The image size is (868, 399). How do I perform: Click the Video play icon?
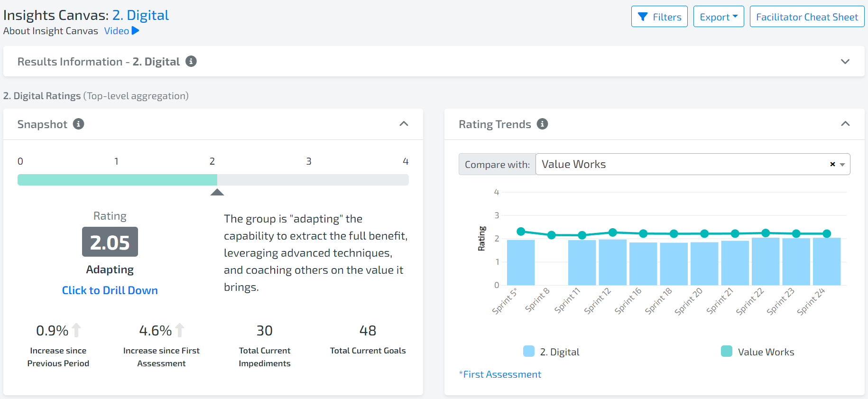coord(135,31)
